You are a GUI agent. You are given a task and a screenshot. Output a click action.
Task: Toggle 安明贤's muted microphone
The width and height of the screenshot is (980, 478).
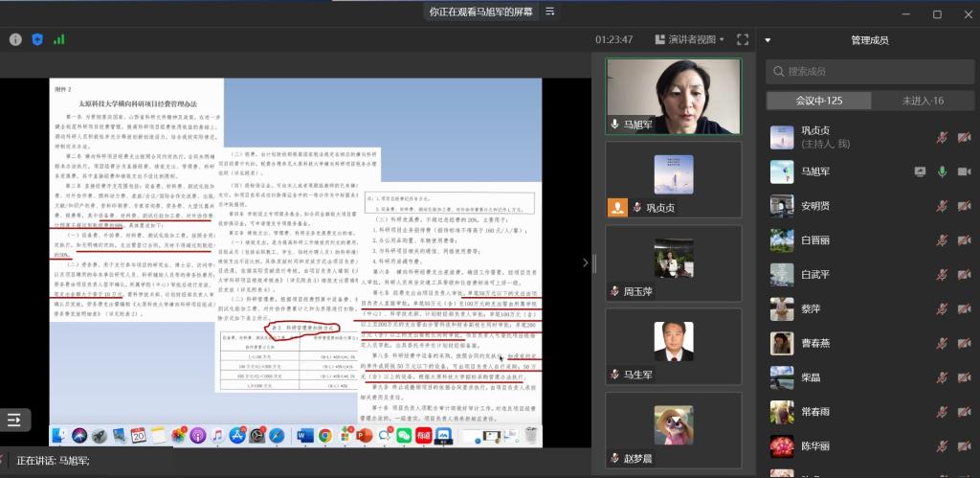coord(942,206)
